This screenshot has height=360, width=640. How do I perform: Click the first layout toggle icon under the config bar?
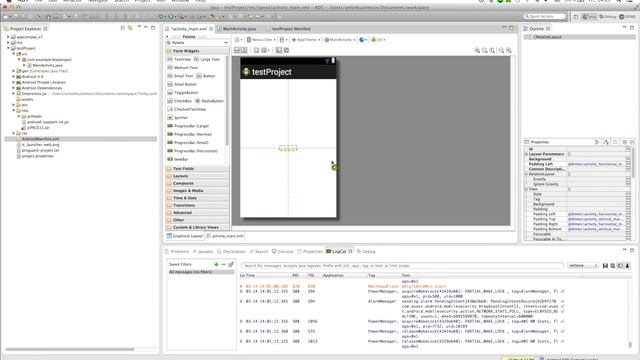coord(237,50)
